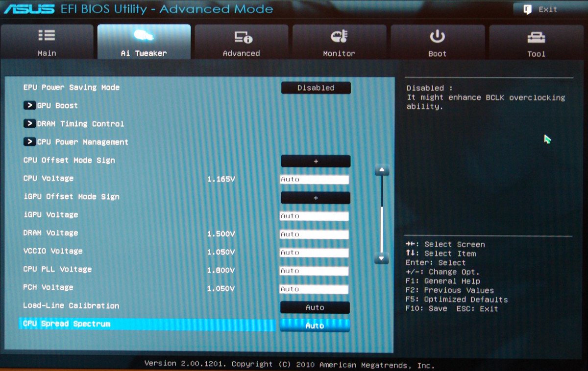Image resolution: width=588 pixels, height=371 pixels.
Task: Click the Exit door icon
Action: coord(528,9)
